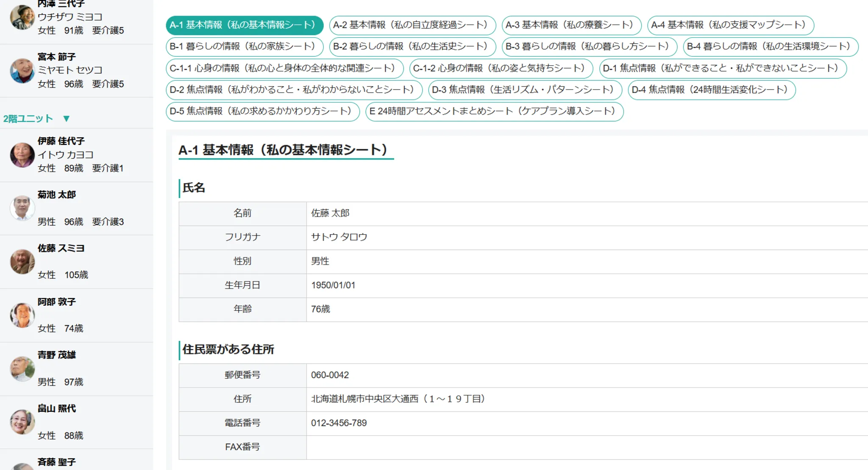Viewport: 868px width, 470px height.
Task: Click 菊池 太郎 avatar photo
Action: click(22, 208)
